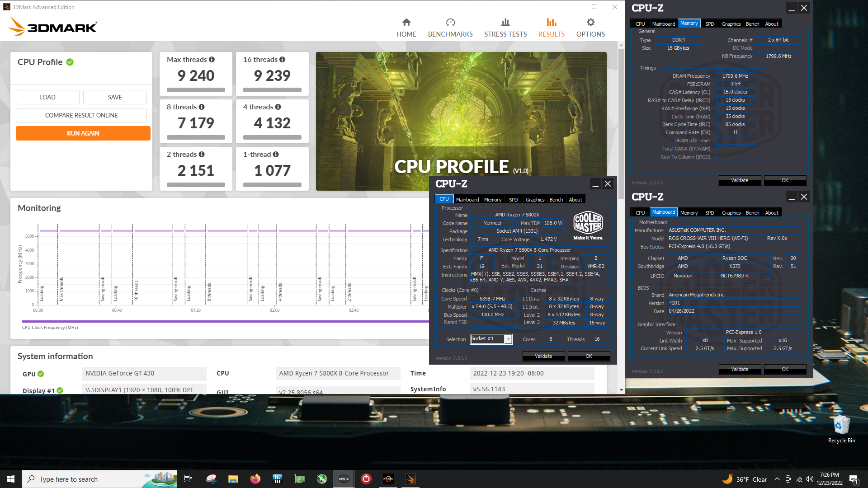The height and width of the screenshot is (488, 868).
Task: Click the green check next to Display #1
Action: coord(60,390)
